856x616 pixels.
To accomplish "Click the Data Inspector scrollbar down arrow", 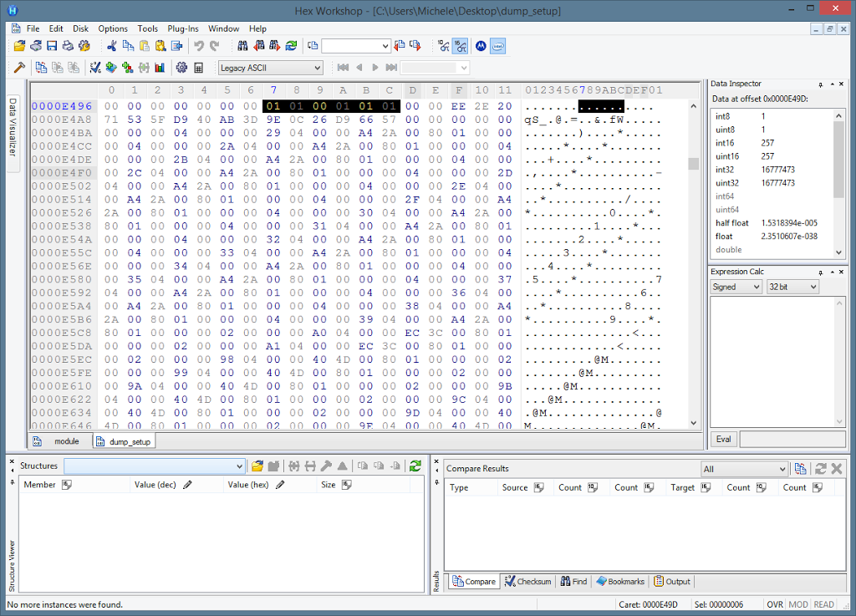I will [x=839, y=252].
